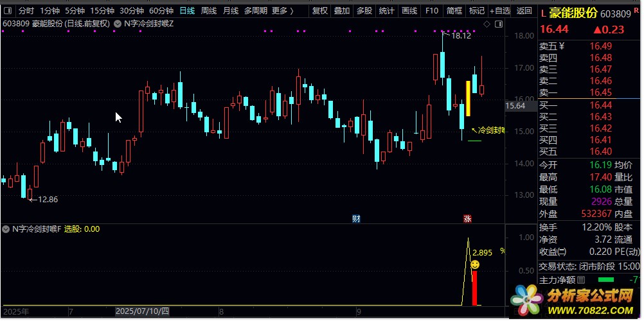The image size is (644, 321).
Task: Click the 买五 price 16.40
Action: tap(601, 152)
